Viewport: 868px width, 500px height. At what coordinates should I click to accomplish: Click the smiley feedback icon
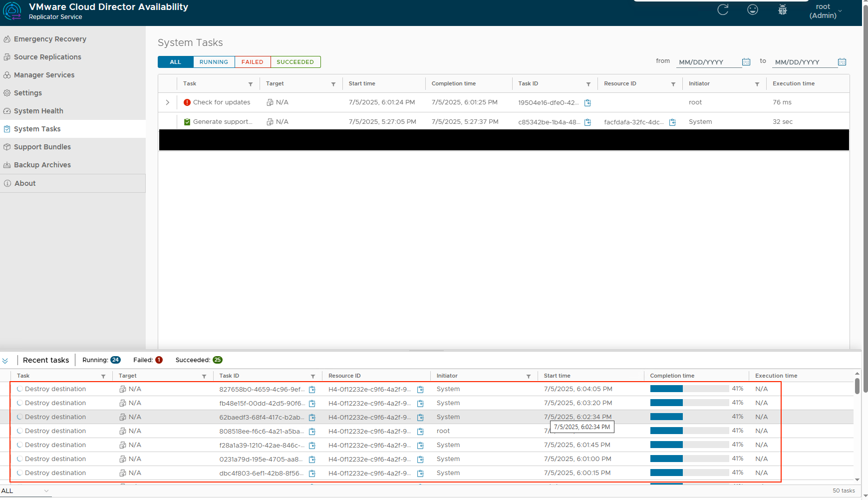(x=753, y=9)
